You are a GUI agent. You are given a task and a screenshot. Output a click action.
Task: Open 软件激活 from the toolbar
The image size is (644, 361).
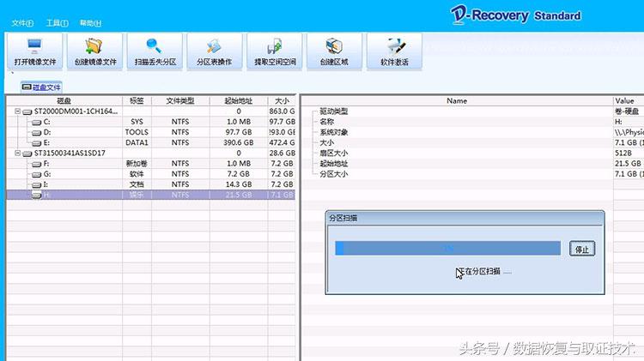pos(394,51)
